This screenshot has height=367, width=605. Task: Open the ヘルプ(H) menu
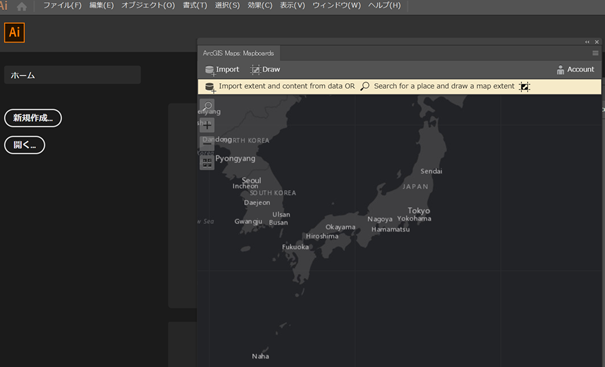pos(384,5)
